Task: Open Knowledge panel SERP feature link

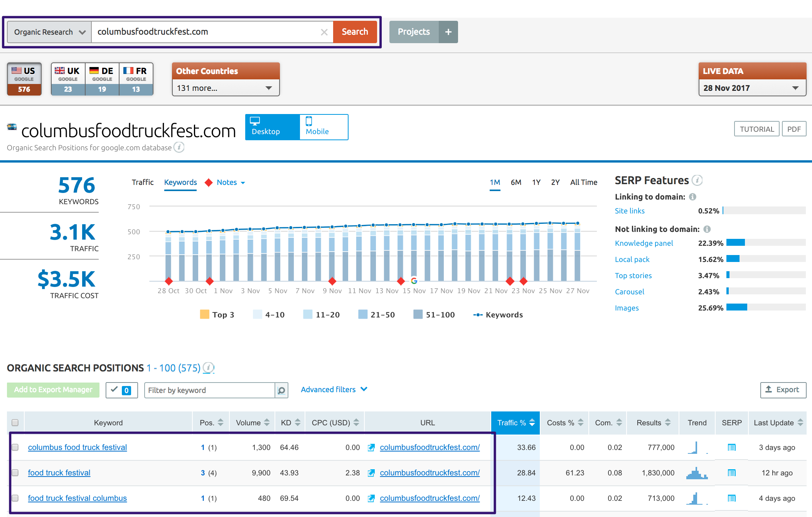Action: tap(644, 243)
